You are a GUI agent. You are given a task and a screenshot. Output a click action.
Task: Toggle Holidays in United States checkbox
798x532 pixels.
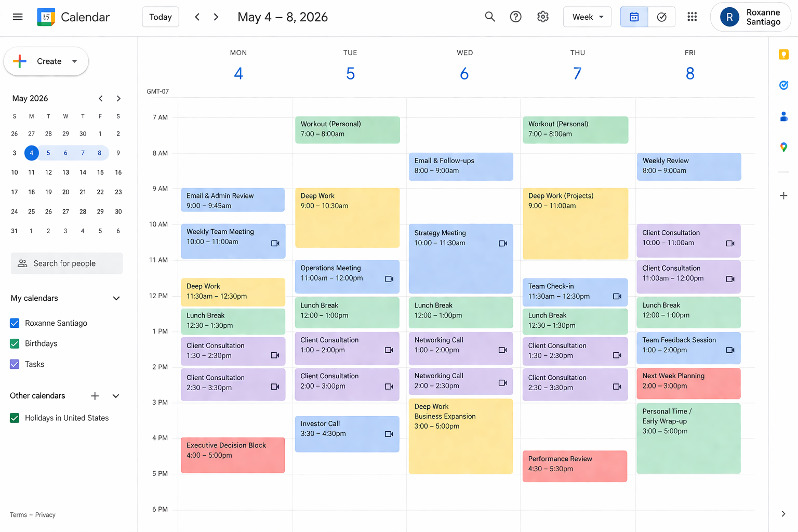(15, 418)
